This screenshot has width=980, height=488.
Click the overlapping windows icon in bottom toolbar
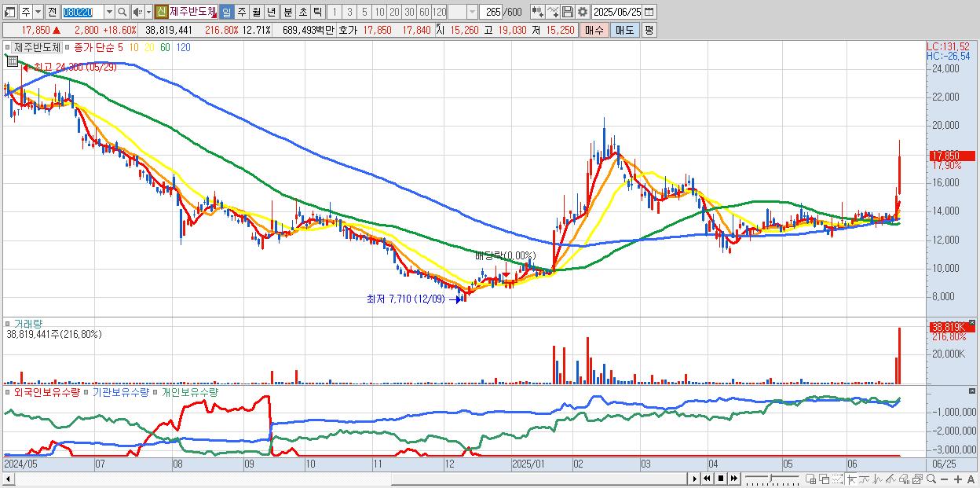click(825, 479)
